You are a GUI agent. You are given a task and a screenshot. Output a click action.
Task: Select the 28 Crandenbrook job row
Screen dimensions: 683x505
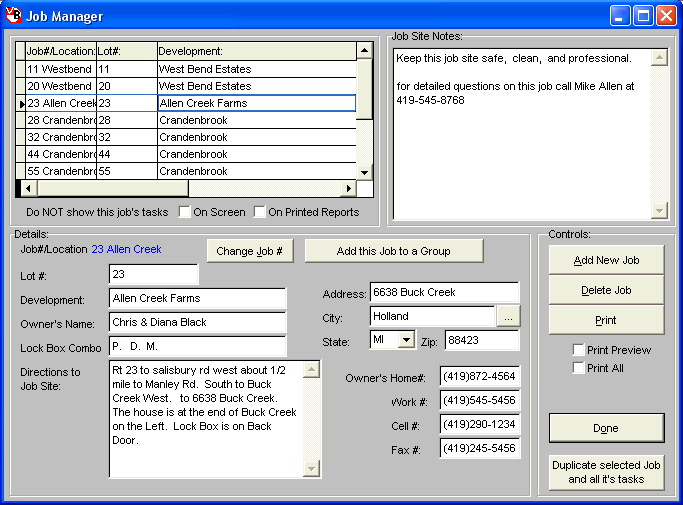(60, 121)
